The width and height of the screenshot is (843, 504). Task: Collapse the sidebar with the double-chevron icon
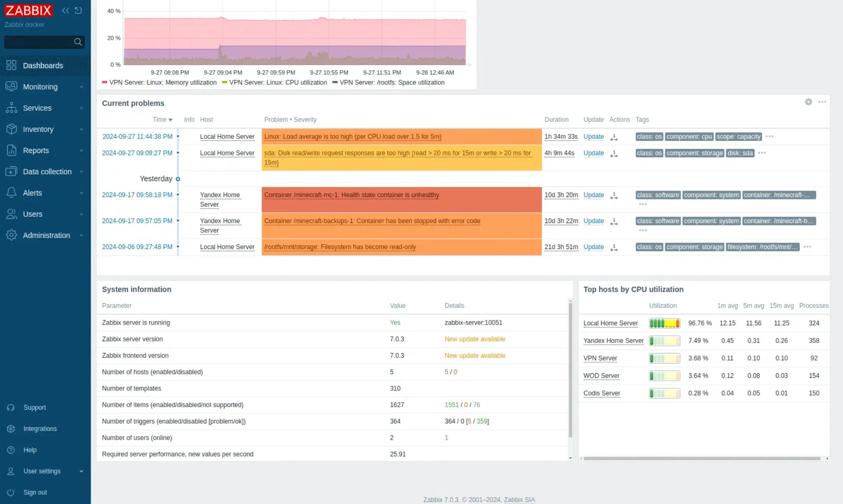coord(65,10)
